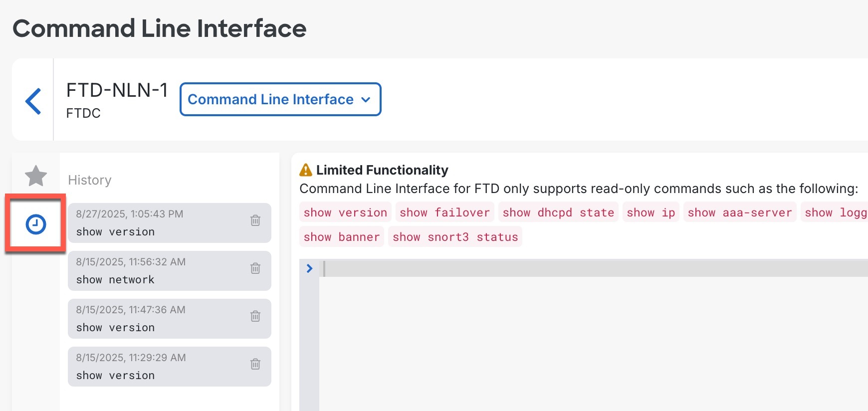Select the History clock icon

click(x=36, y=224)
